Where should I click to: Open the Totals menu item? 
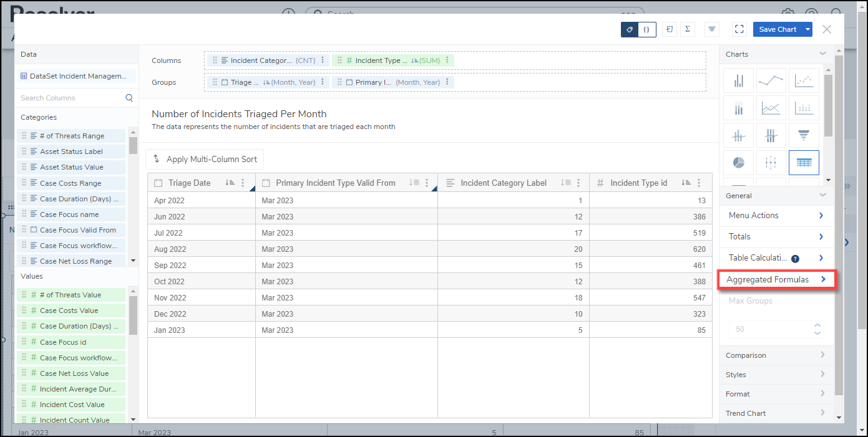click(776, 236)
